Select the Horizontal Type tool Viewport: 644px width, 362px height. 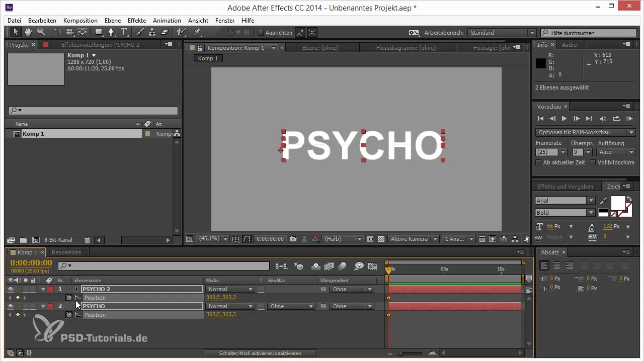pyautogui.click(x=124, y=32)
